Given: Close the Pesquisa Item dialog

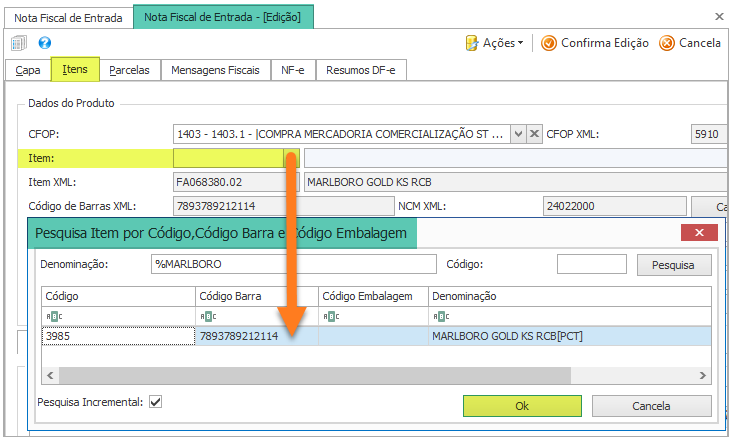Looking at the screenshot, I should tap(699, 233).
